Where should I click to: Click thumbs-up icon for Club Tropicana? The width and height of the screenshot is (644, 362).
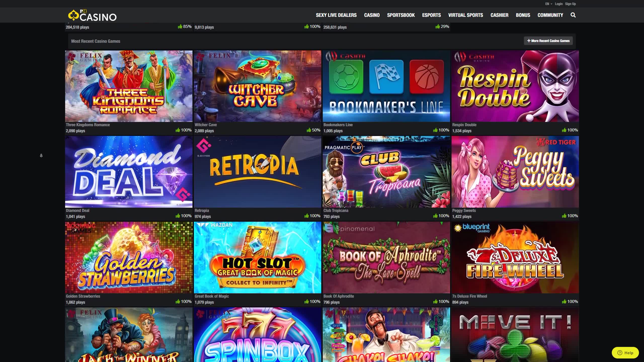[x=435, y=216]
